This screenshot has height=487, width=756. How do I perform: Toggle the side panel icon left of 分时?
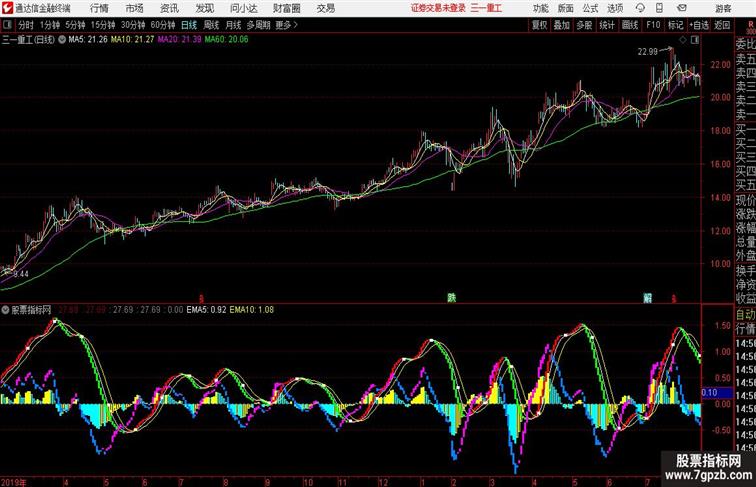point(7,25)
